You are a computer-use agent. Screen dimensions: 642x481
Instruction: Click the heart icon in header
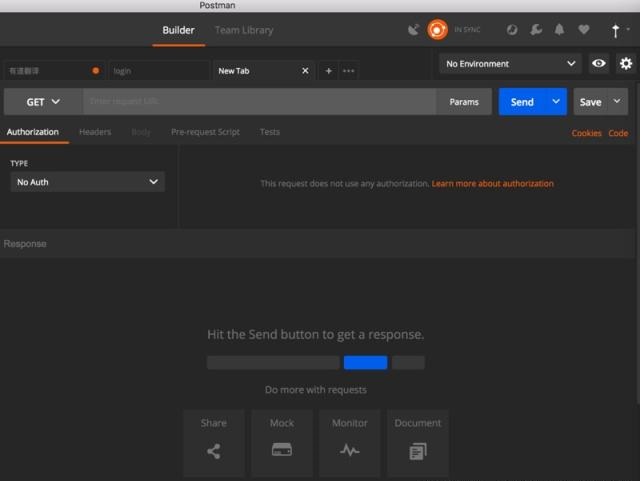click(x=584, y=30)
